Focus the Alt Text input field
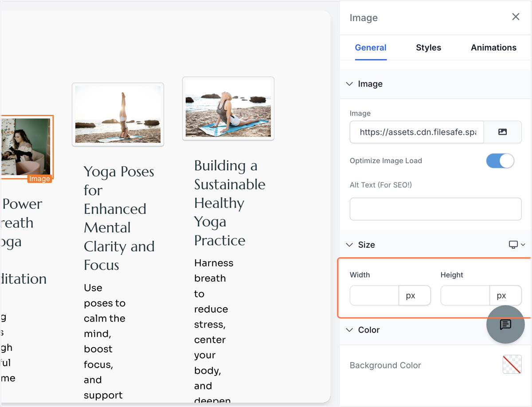Image resolution: width=532 pixels, height=407 pixels. 435,209
